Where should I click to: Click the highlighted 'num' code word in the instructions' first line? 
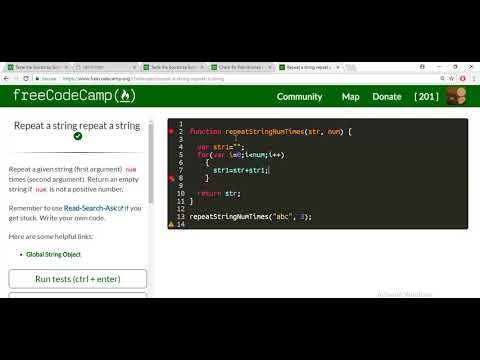click(131, 170)
